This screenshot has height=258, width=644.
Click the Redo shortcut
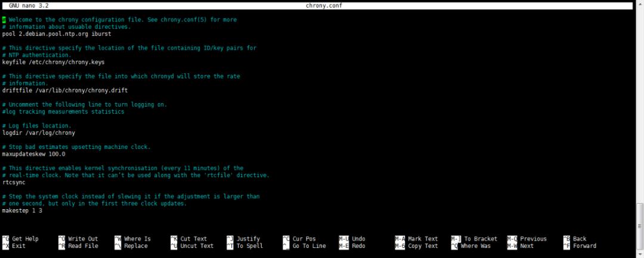(352, 245)
